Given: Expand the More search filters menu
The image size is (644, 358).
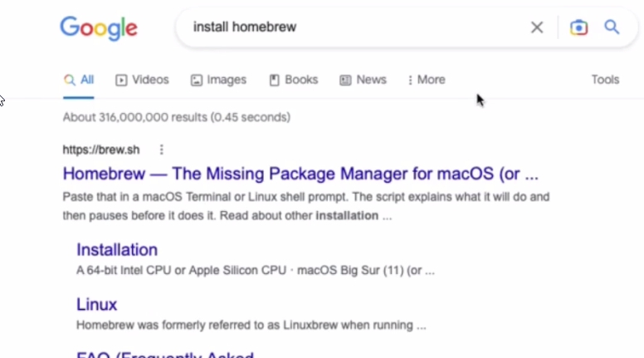Looking at the screenshot, I should pyautogui.click(x=427, y=80).
